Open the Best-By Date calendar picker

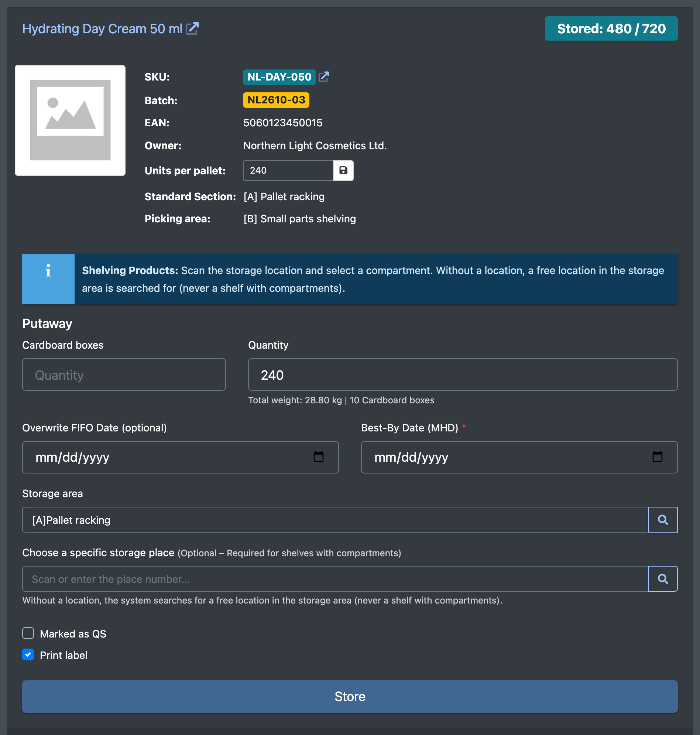point(657,457)
